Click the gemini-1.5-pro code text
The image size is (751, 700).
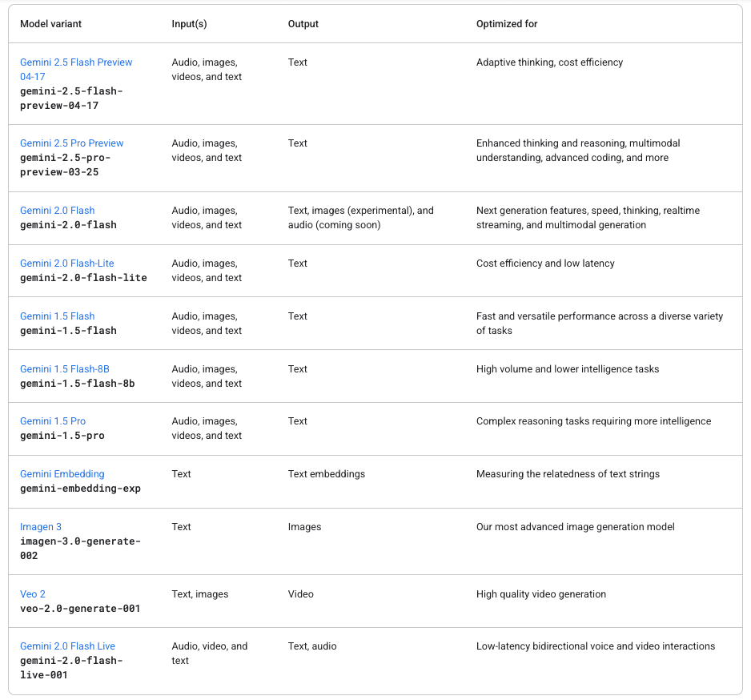click(62, 436)
